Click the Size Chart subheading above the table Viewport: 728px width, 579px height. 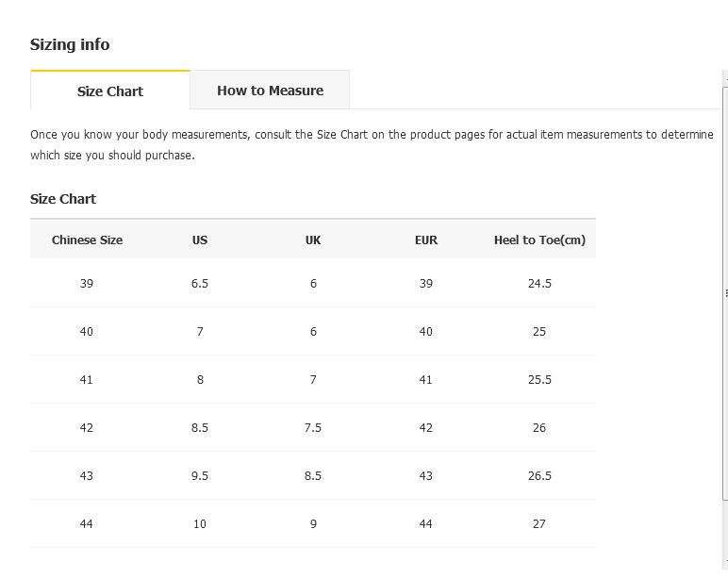point(62,199)
